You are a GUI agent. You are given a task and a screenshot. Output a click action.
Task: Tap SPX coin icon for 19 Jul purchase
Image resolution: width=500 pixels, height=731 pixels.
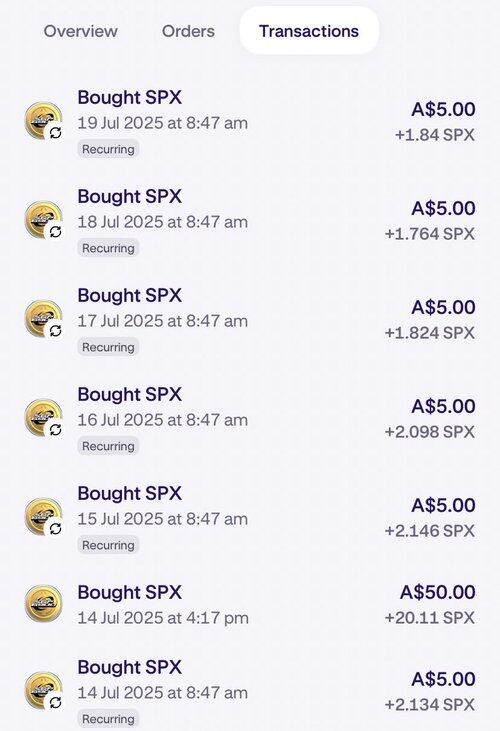click(43, 121)
